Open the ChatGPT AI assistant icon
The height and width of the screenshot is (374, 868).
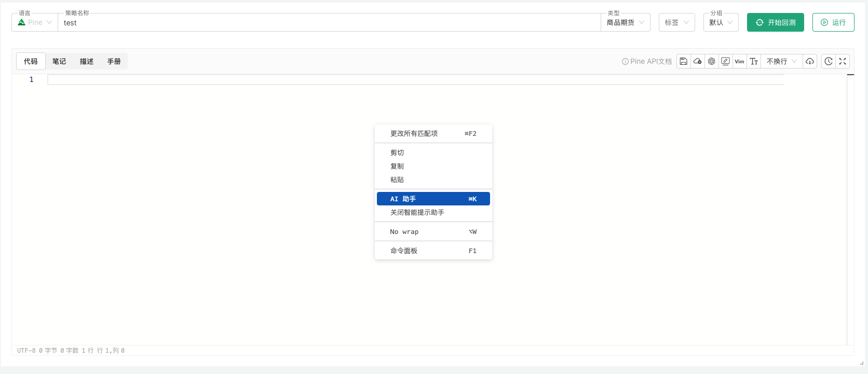coord(712,61)
